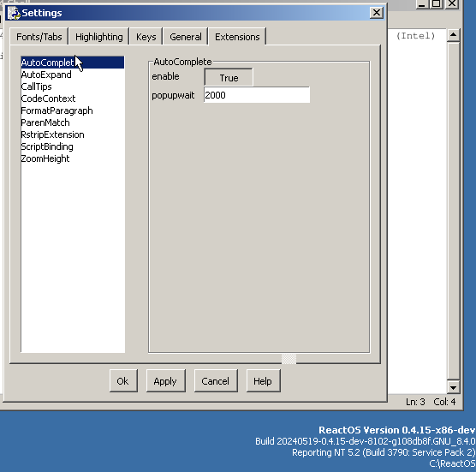The height and width of the screenshot is (472, 476).
Task: Open Help for the settings dialog
Action: point(263,381)
